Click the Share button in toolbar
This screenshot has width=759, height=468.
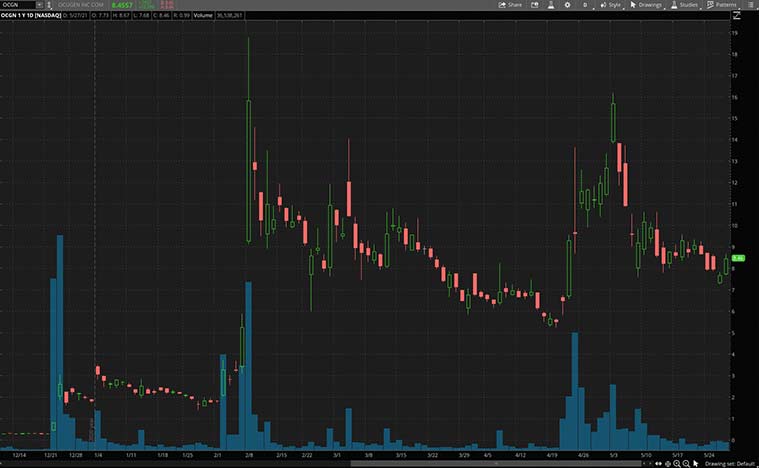pyautogui.click(x=510, y=5)
